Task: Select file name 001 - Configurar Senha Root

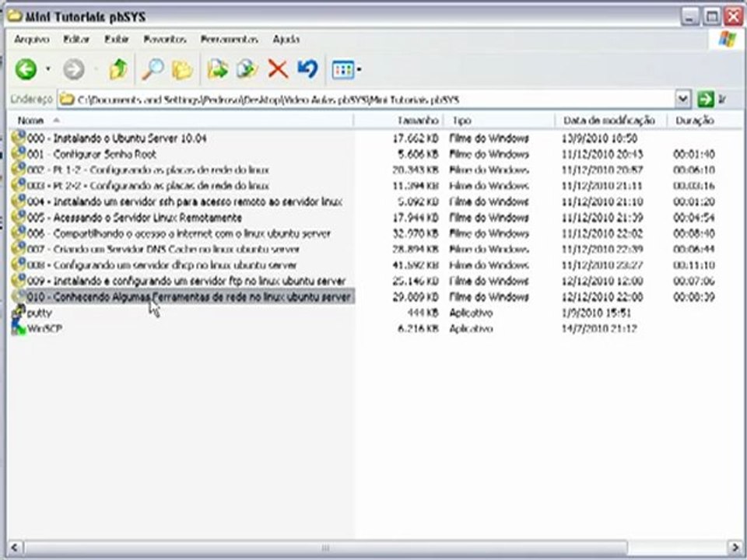Action: click(x=92, y=154)
